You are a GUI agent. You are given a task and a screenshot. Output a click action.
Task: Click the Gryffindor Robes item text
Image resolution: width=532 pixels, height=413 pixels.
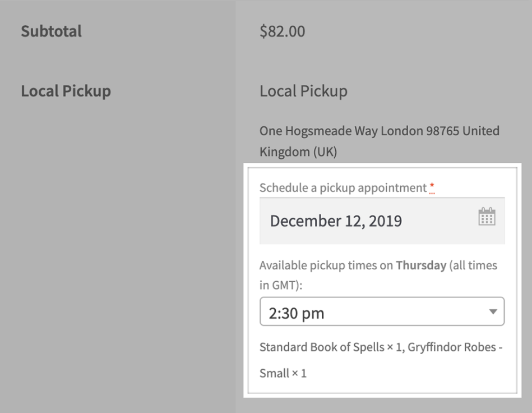point(452,347)
